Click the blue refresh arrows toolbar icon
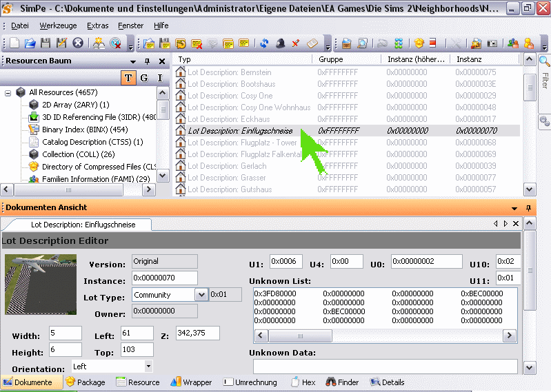Image resolution: width=551 pixels, height=392 pixels. click(264, 43)
